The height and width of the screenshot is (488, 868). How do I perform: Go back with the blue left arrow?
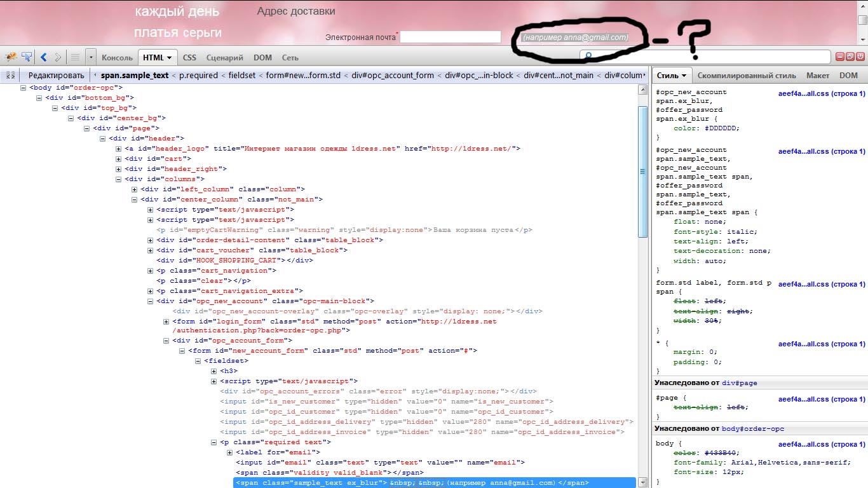click(x=44, y=57)
